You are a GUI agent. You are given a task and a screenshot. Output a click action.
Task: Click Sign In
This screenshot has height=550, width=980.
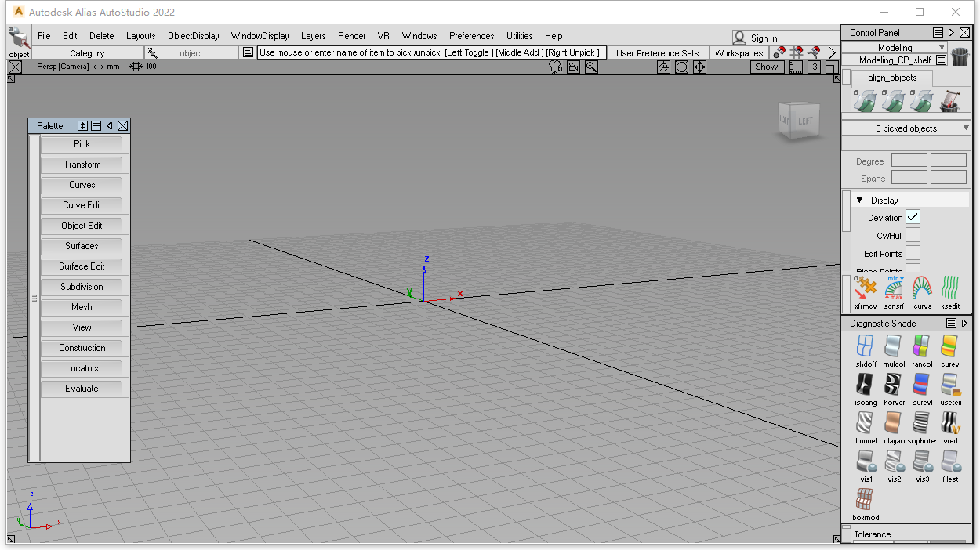click(764, 38)
